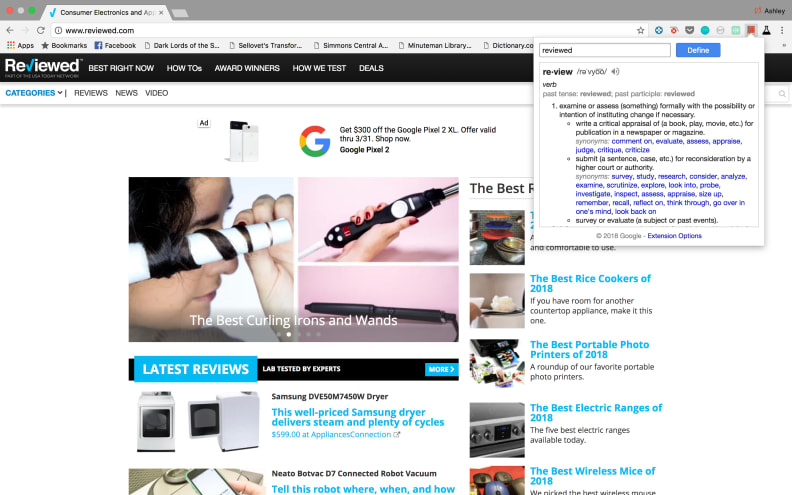Viewport: 792px width, 495px height.
Task: Open the blue circular extension icon
Action: pos(659,30)
